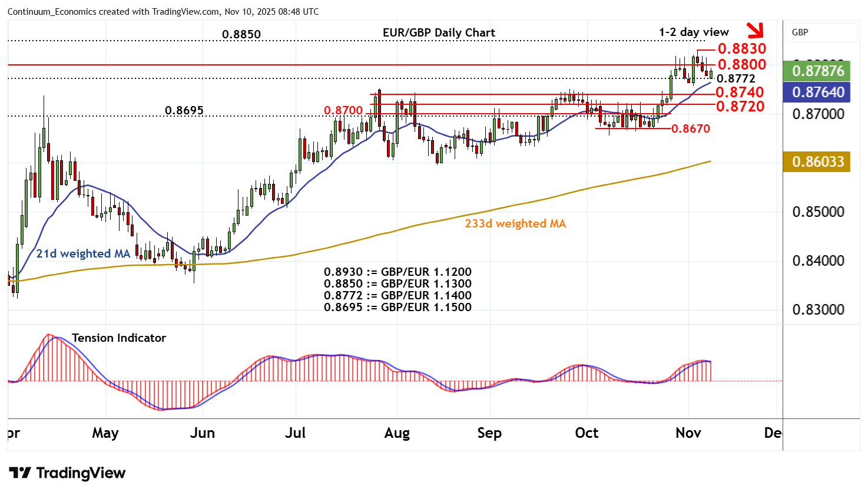
Task: Select the Nov marker on time axis
Action: pos(688,433)
